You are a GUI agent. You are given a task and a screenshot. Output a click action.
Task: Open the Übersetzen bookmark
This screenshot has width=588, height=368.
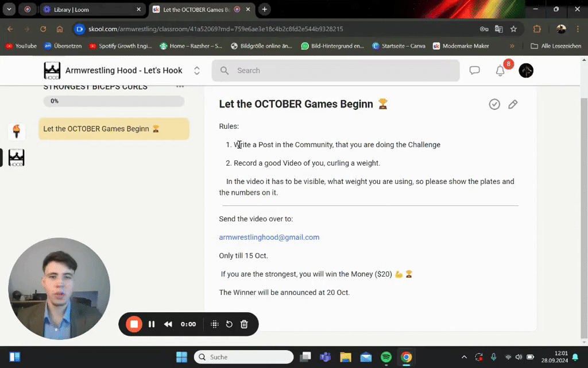point(63,46)
